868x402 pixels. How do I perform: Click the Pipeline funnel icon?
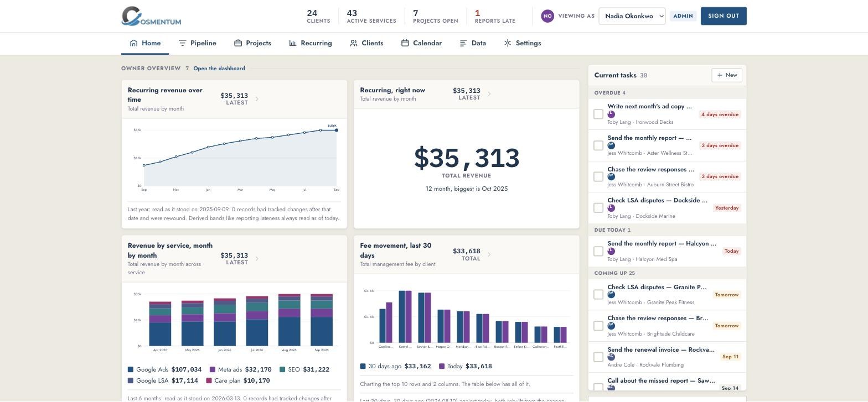[x=182, y=43]
